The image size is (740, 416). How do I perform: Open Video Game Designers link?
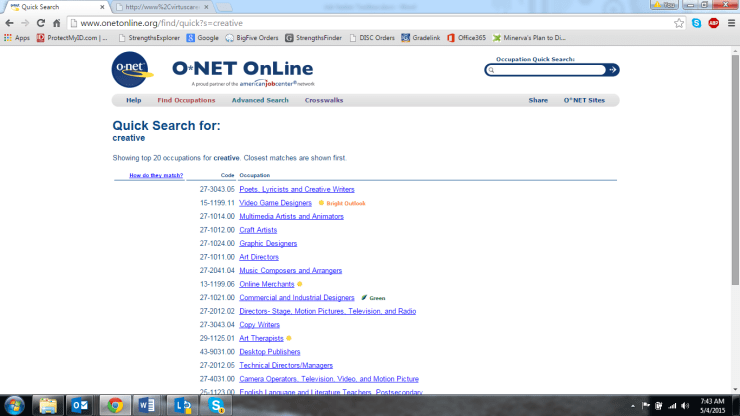(276, 203)
